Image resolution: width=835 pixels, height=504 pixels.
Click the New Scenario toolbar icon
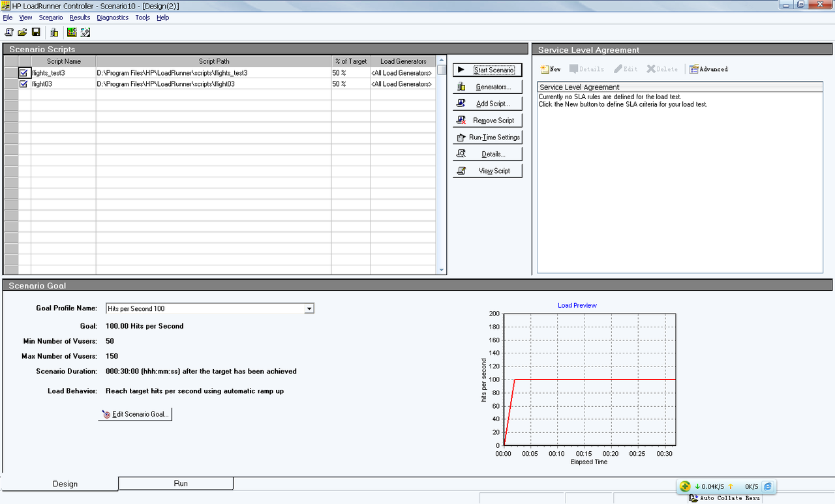8,33
